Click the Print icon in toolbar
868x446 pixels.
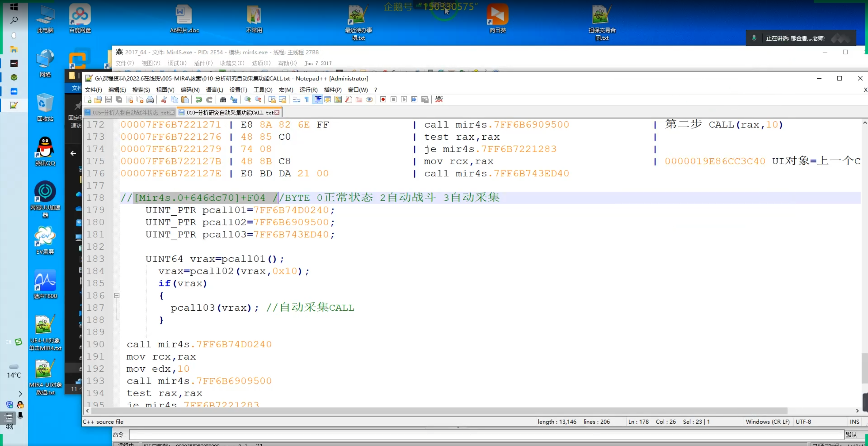pos(150,99)
